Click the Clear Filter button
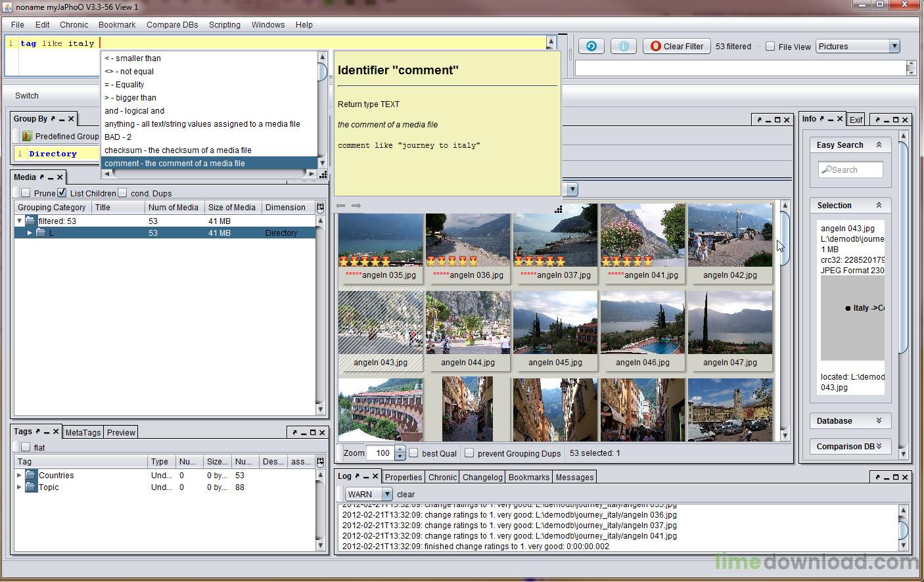The width and height of the screenshot is (924, 582). pyautogui.click(x=677, y=46)
